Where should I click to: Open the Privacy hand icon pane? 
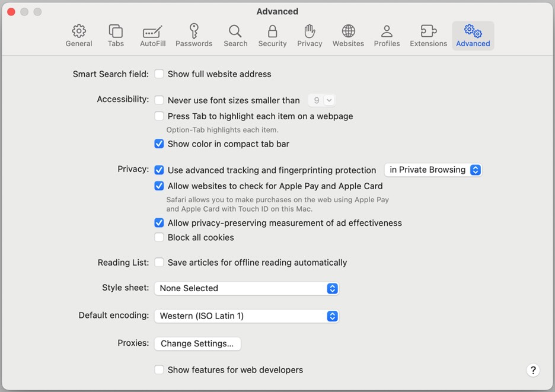pyautogui.click(x=310, y=36)
